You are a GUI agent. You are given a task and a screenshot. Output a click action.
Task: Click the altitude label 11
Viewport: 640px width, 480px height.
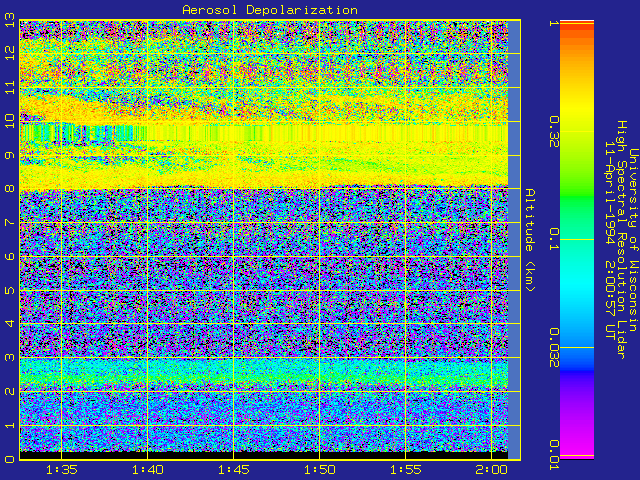click(10, 87)
